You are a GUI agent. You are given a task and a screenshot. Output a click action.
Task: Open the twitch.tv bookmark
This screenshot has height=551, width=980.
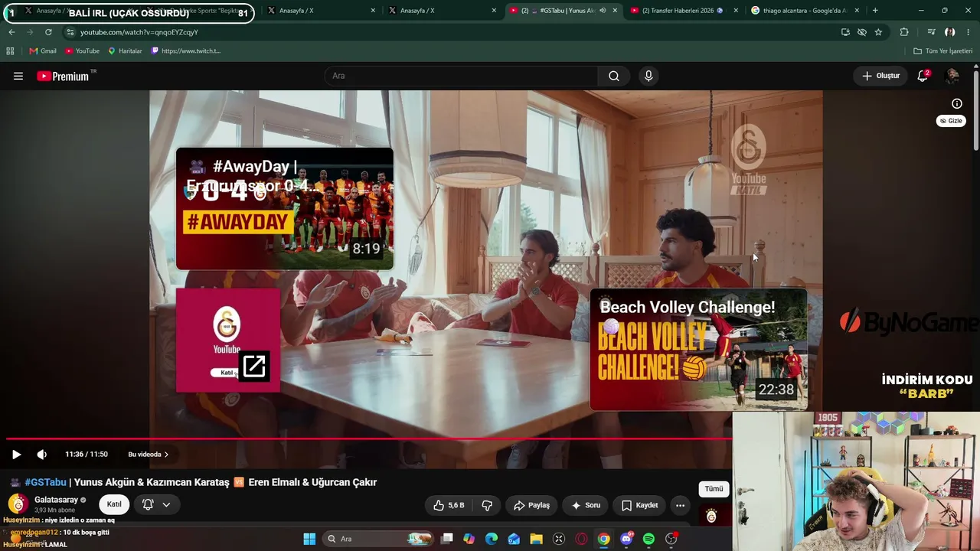(x=186, y=51)
